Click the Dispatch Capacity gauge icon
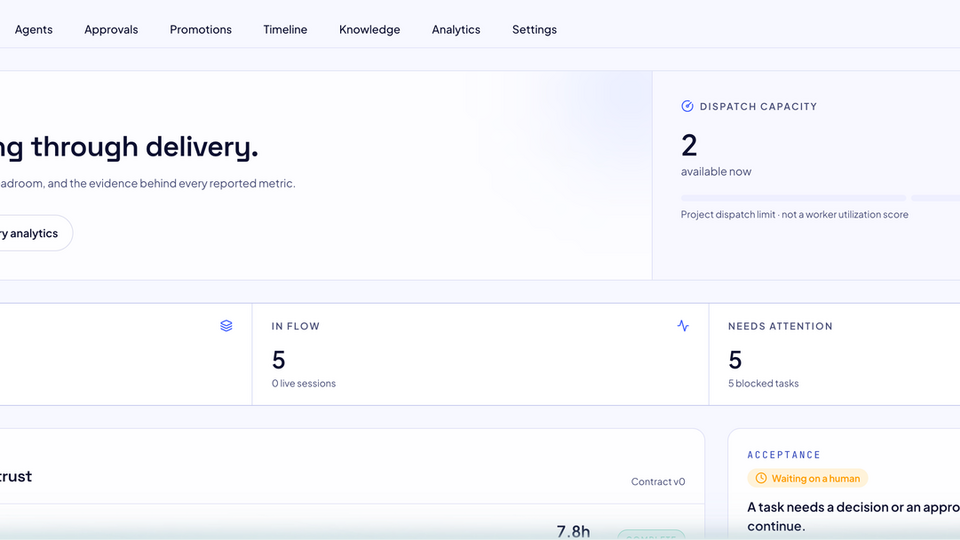Image resolution: width=960 pixels, height=540 pixels. (687, 106)
